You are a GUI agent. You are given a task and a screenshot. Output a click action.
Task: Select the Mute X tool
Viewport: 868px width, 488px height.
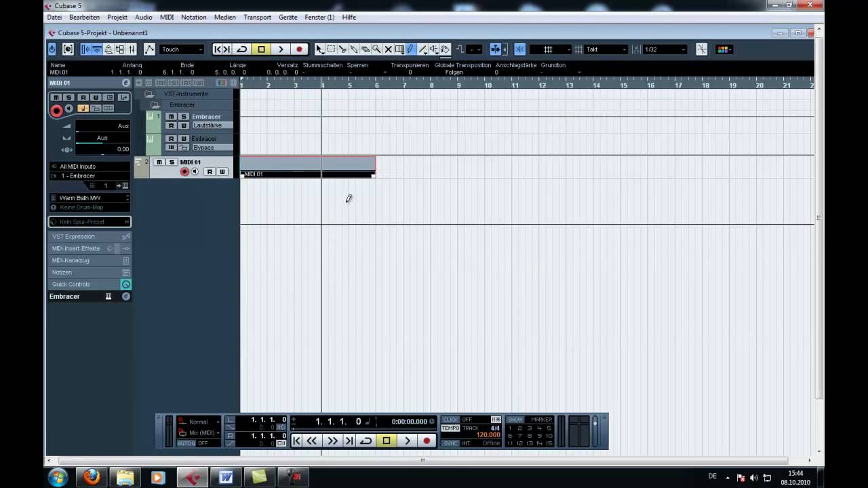tap(388, 49)
